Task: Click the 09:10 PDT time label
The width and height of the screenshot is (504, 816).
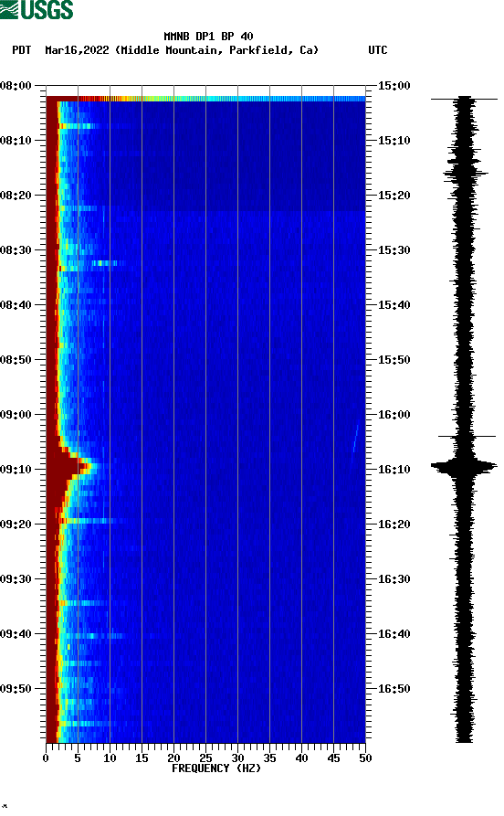Action: tap(16, 470)
